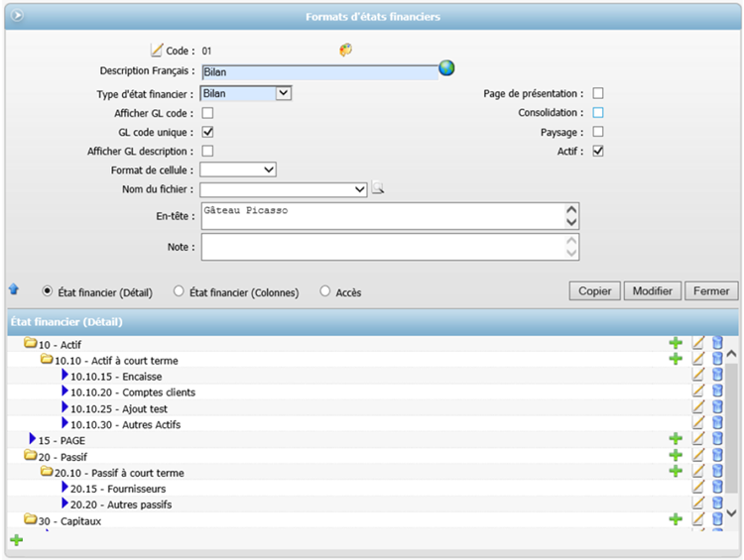Image resolution: width=744 pixels, height=560 pixels.
Task: Uncheck the GL code unique checkbox
Action: pos(207,132)
